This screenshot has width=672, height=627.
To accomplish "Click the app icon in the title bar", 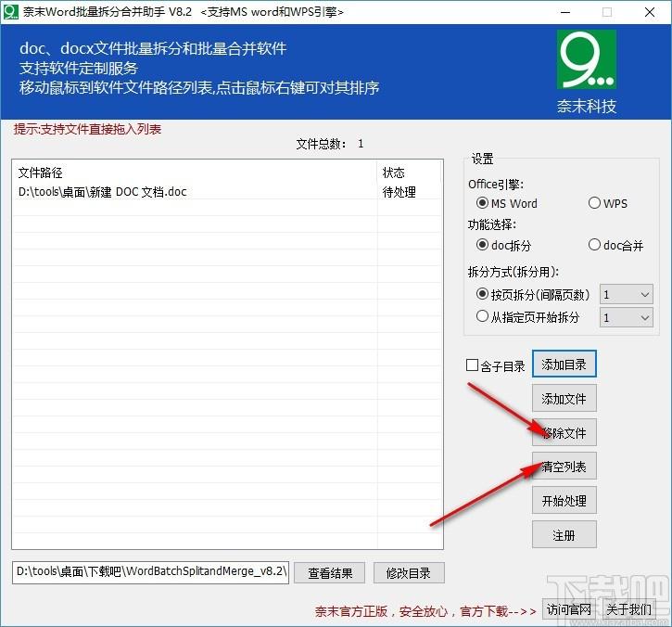I will [11, 11].
